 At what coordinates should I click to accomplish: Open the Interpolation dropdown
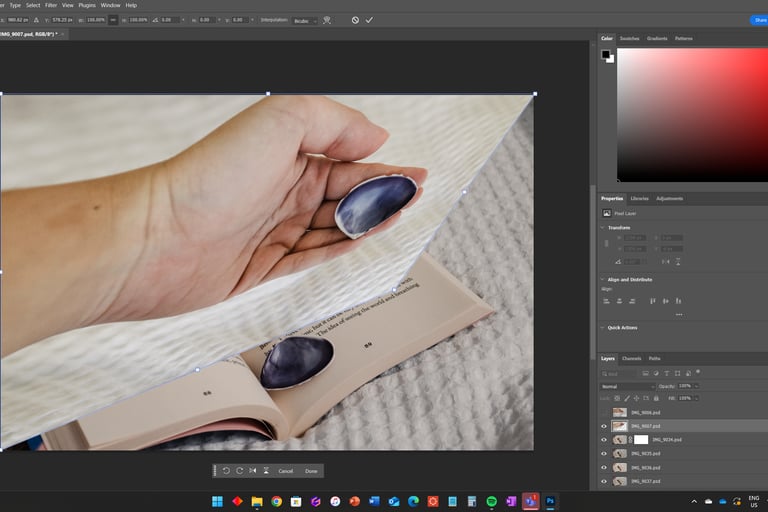point(305,19)
